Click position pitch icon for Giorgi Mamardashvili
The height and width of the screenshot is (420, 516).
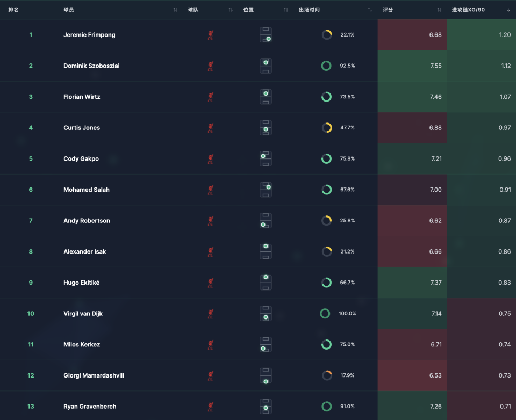266,375
